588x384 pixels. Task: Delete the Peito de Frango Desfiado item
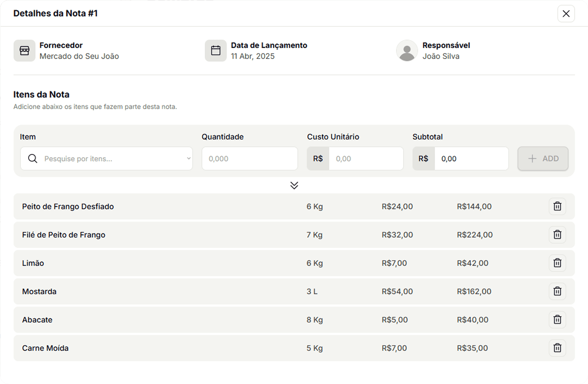557,206
